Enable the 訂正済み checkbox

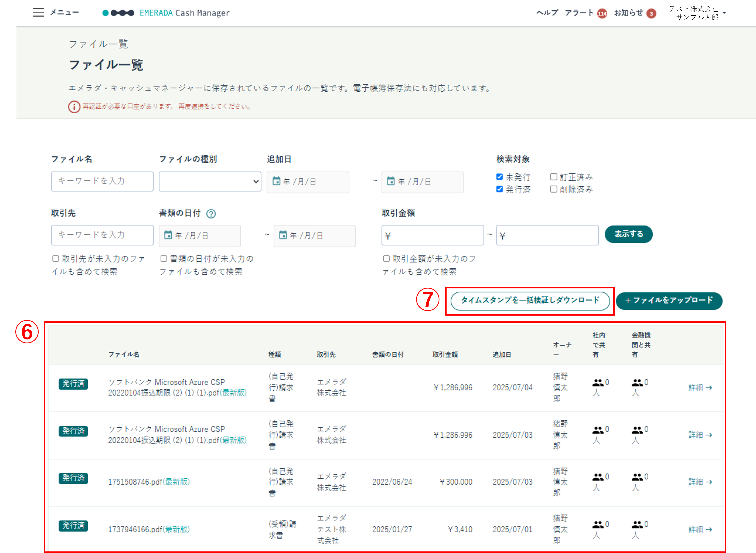click(554, 177)
